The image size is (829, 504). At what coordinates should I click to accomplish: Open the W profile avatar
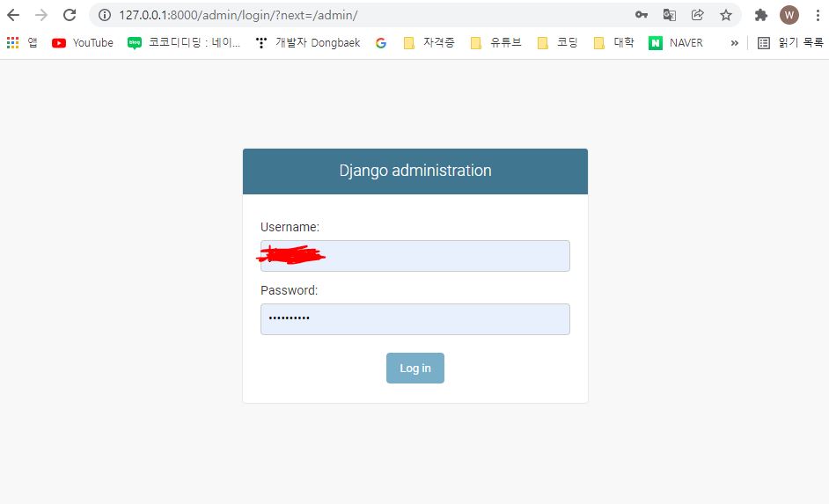pyautogui.click(x=789, y=15)
